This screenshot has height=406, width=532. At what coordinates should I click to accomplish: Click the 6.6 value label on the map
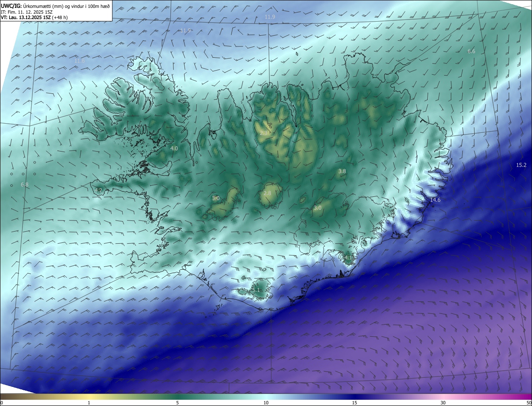pos(471,51)
